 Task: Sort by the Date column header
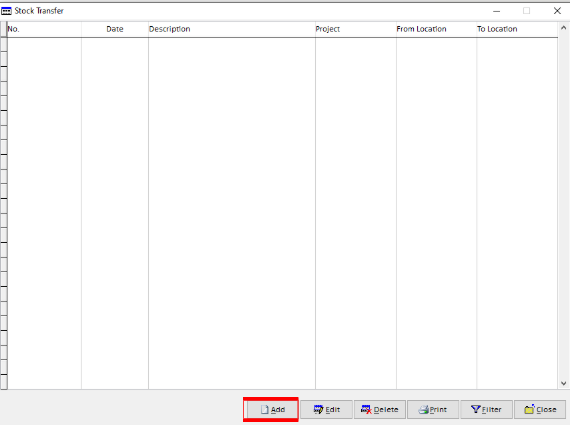pos(115,29)
